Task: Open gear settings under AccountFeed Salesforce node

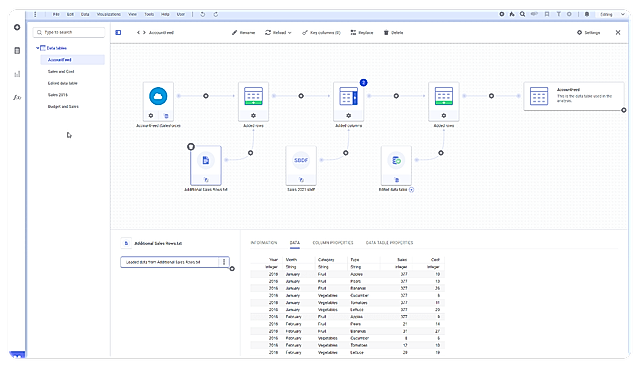Action: pos(151,116)
